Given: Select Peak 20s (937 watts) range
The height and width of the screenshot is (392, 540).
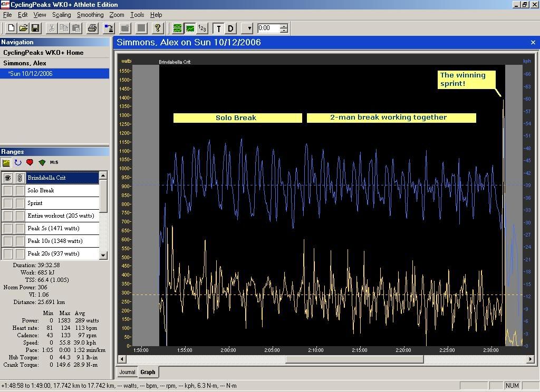Looking at the screenshot, I should [x=62, y=253].
